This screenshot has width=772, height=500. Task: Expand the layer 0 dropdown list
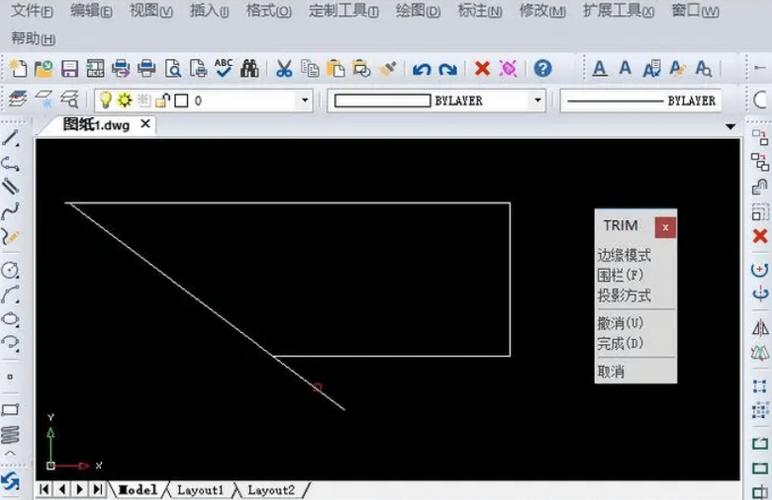coord(306,101)
